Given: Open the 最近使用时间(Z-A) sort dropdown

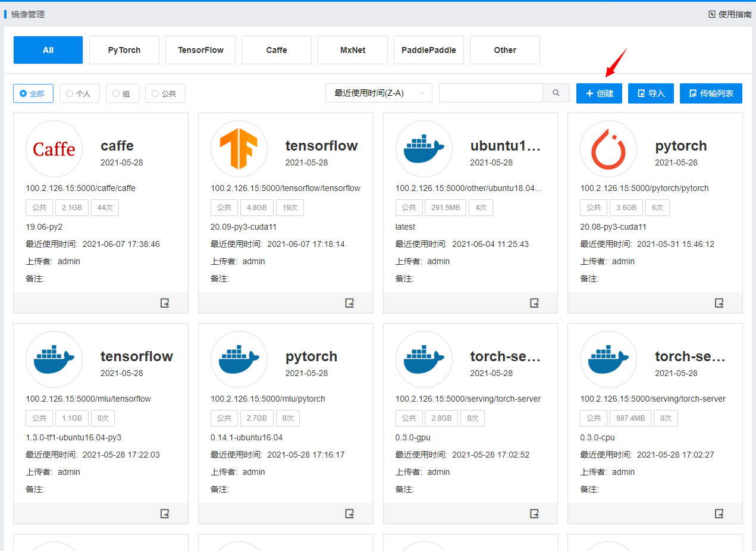Looking at the screenshot, I should pos(378,93).
